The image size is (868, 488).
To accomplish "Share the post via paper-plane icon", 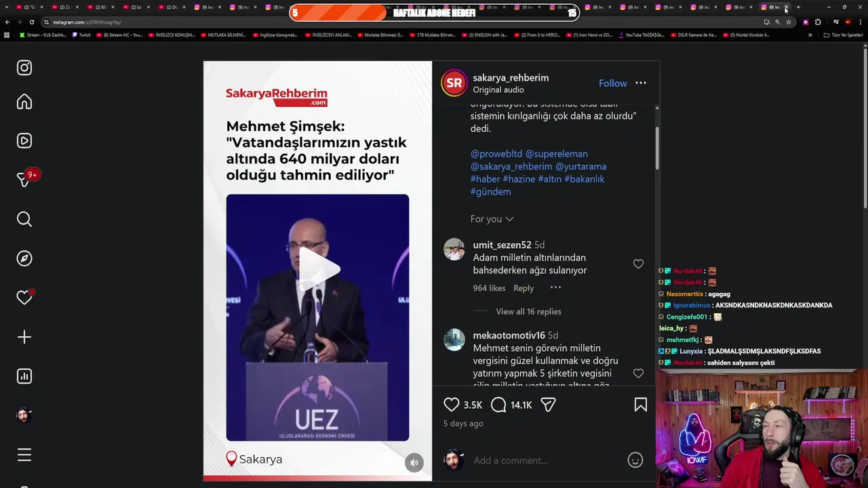I will pyautogui.click(x=548, y=405).
